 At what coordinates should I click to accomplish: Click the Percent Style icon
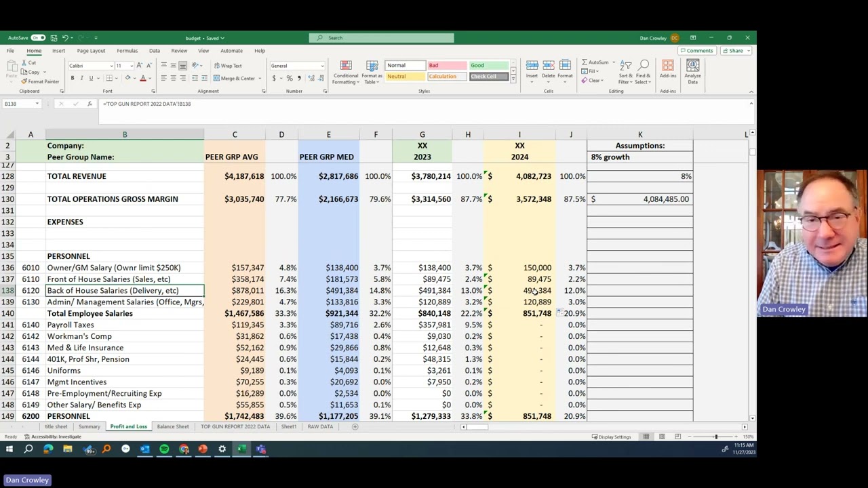tap(290, 79)
